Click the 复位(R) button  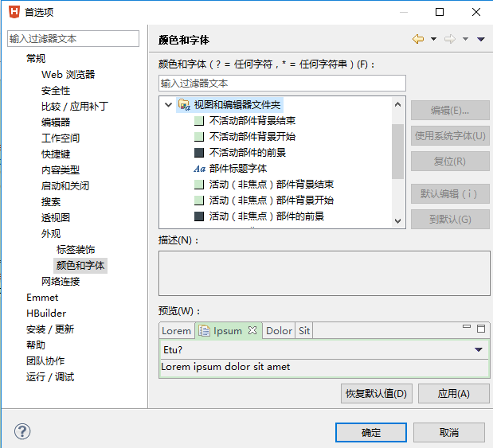coord(450,162)
